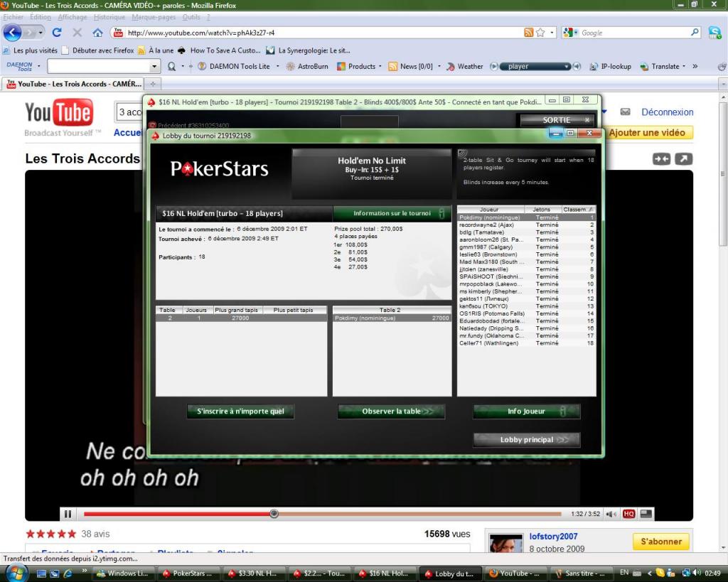This screenshot has height=582, width=728.
Task: Click the DAEMON Tools logo on toolbar
Action: [x=19, y=66]
